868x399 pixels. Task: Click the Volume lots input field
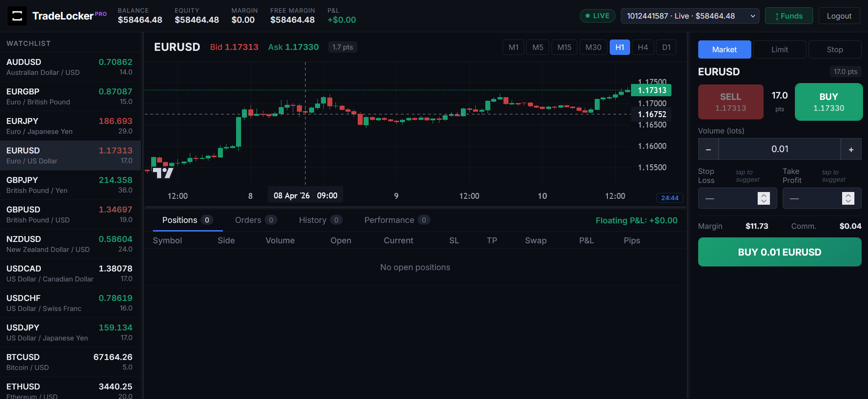(x=779, y=149)
